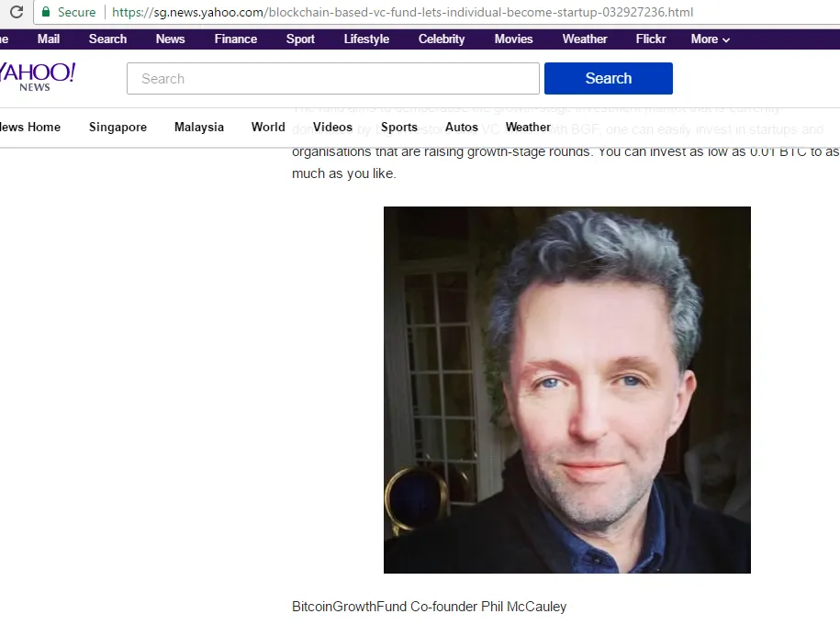The width and height of the screenshot is (840, 625).
Task: Click the Yahoo News logo
Action: (x=37, y=77)
